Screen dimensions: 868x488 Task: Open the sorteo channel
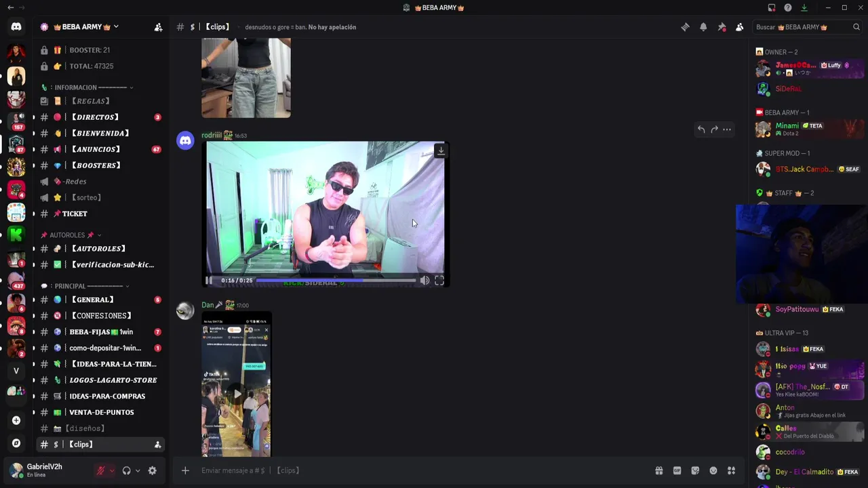coord(100,197)
